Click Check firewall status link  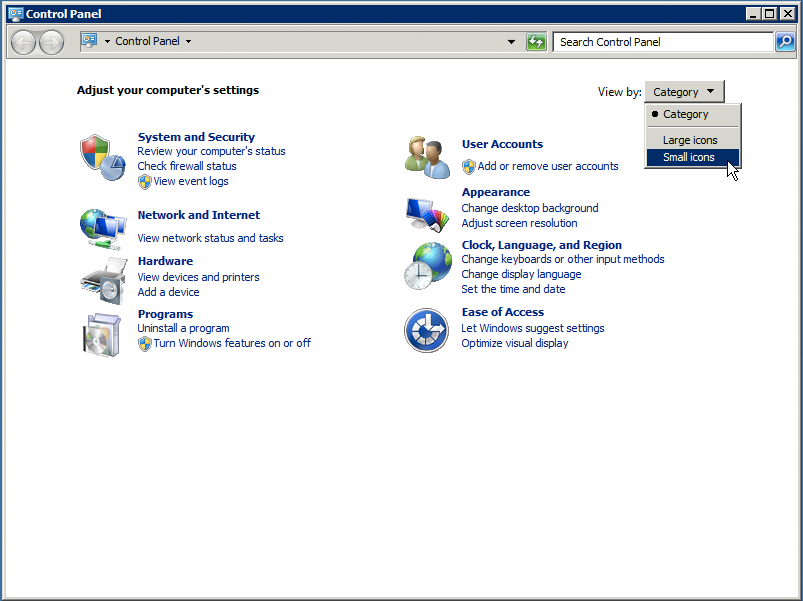tap(187, 166)
